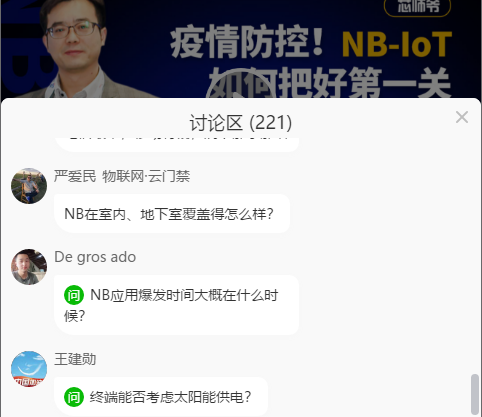Click the De gros ado username
Image resolution: width=482 pixels, height=417 pixels.
click(95, 257)
